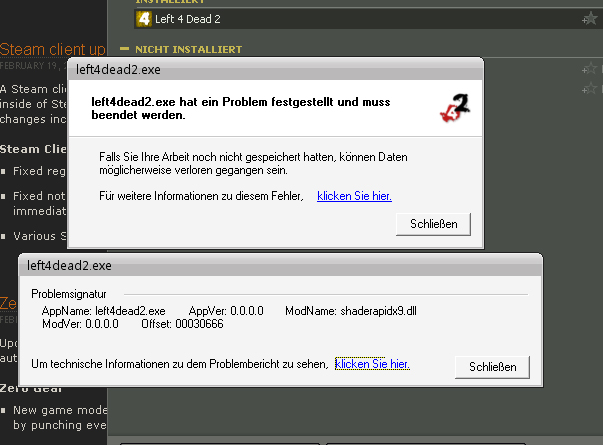
Task: Open 'klicken Sie hier' link for further error information
Action: [x=354, y=196]
